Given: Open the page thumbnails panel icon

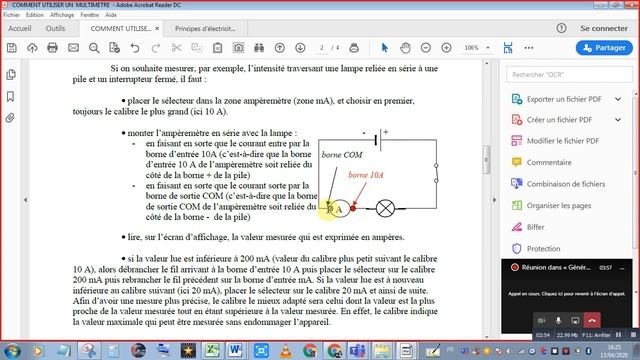Looking at the screenshot, I should (11, 75).
